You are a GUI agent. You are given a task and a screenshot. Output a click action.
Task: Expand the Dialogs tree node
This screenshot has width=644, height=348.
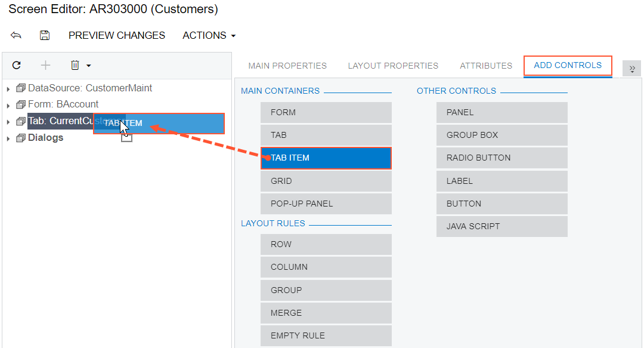(x=8, y=138)
